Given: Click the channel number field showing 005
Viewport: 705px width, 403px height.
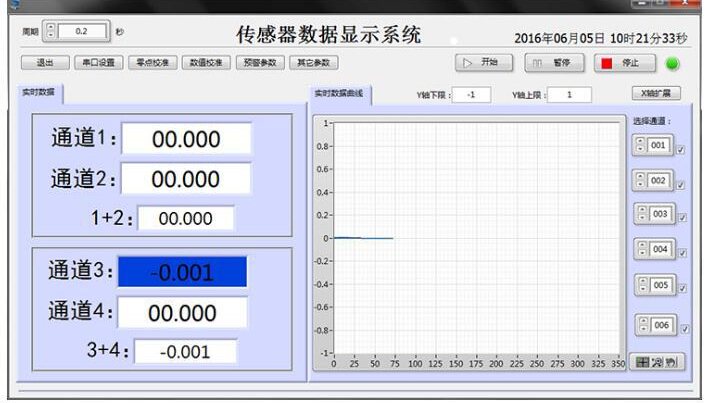Looking at the screenshot, I should click(x=661, y=285).
